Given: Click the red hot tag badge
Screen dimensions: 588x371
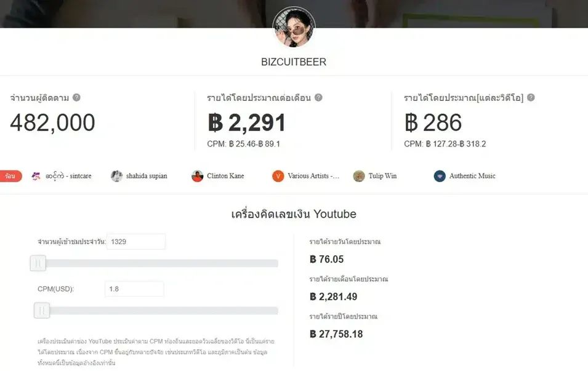Looking at the screenshot, I should 10,176.
